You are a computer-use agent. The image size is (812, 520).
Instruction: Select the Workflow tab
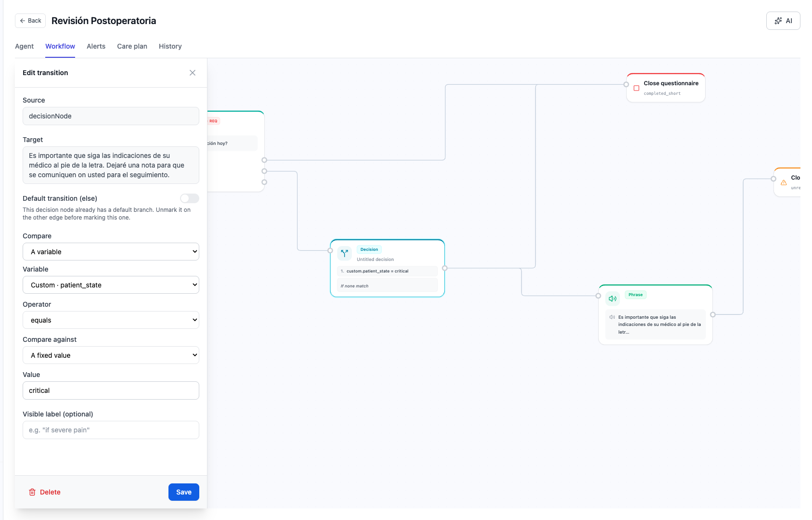tap(60, 46)
